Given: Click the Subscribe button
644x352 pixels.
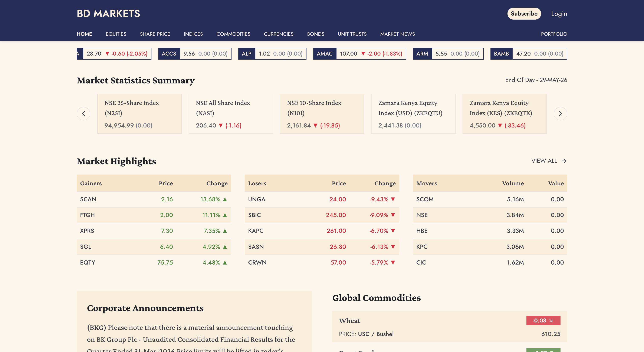Looking at the screenshot, I should 524,13.
